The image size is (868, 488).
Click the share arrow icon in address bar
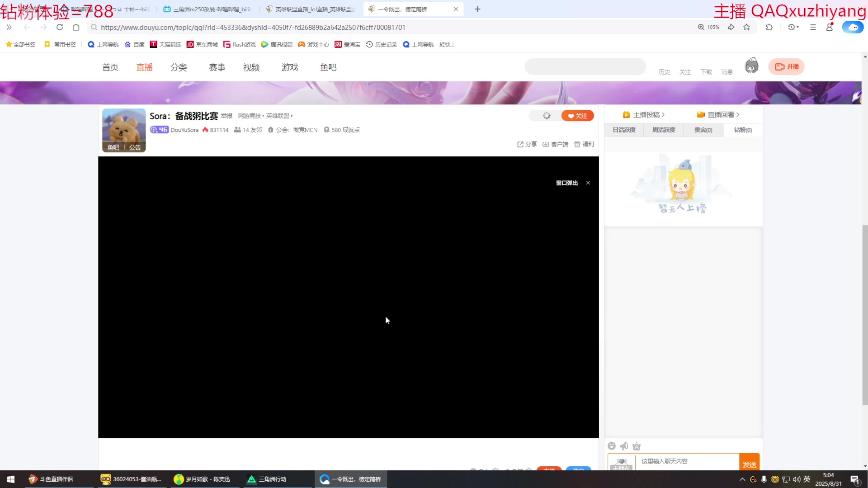(x=731, y=27)
